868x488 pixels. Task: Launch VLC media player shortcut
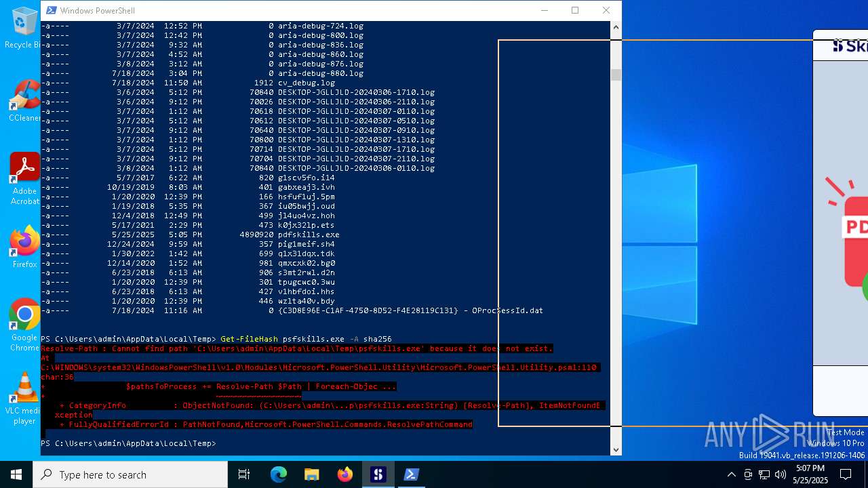(x=24, y=399)
